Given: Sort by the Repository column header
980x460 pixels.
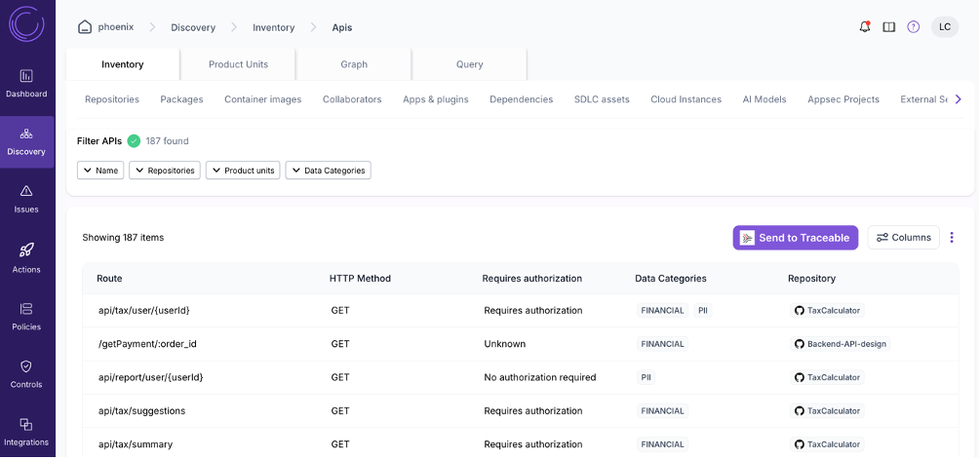Looking at the screenshot, I should pos(811,278).
